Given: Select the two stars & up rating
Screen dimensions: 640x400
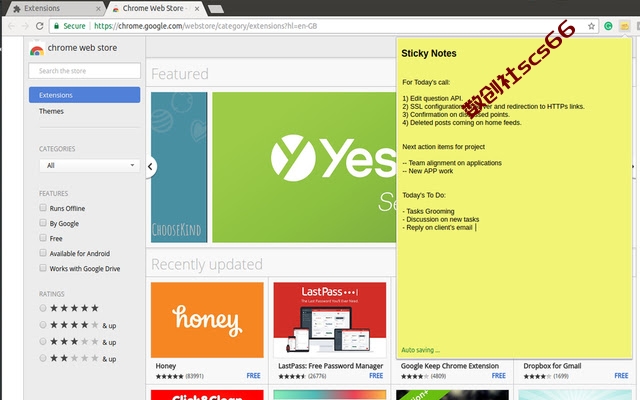Looking at the screenshot, I should point(42,358).
